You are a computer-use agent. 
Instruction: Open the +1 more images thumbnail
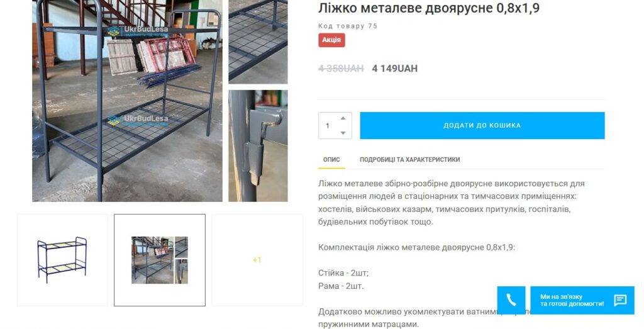pos(257,260)
